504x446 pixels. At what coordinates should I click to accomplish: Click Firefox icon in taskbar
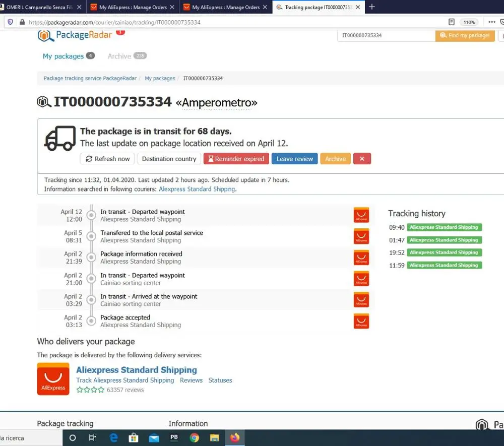pos(235,437)
